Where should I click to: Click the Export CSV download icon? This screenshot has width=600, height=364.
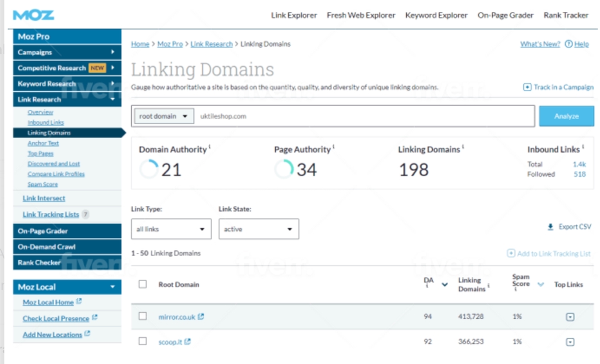[550, 227]
